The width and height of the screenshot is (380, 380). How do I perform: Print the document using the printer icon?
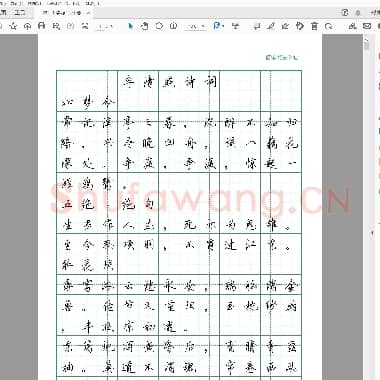42,26
